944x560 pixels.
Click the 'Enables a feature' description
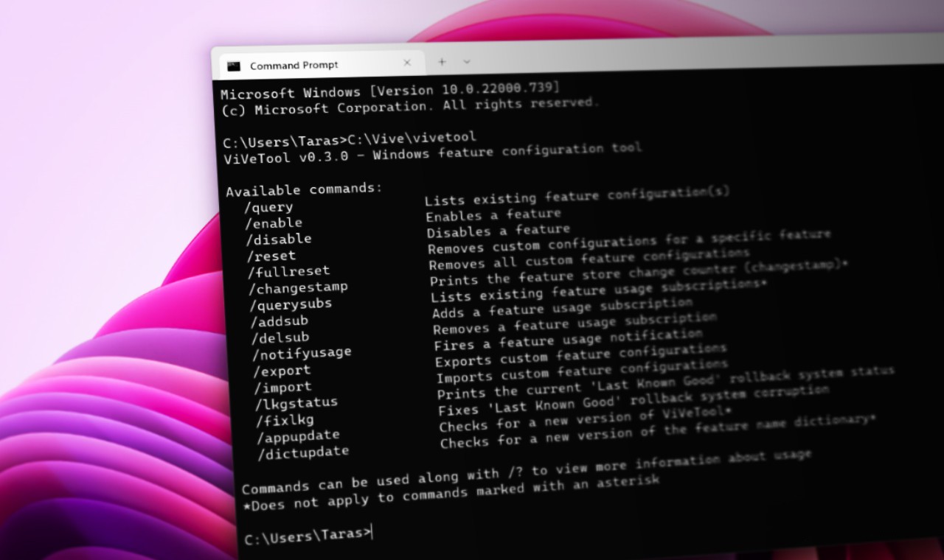493,215
